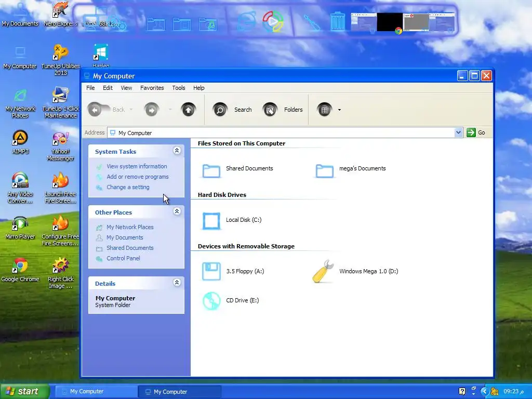Expand the Address bar dropdown

458,132
